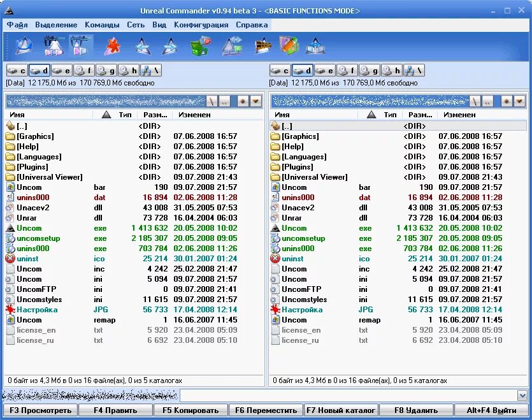
Task: Open the Команды menu
Action: (102, 25)
